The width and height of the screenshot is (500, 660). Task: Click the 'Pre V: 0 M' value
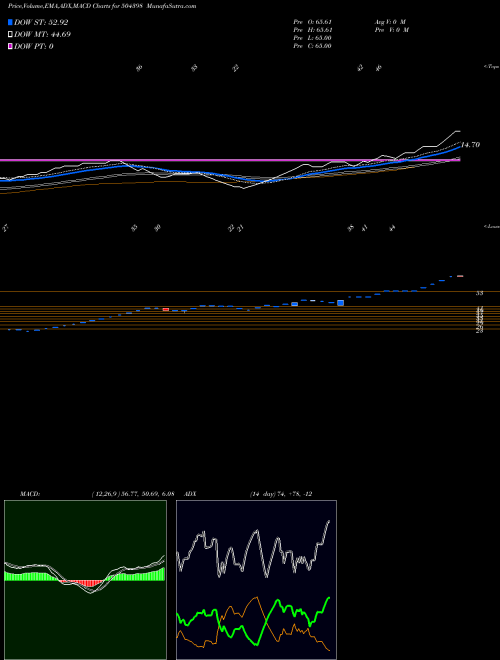pos(391,30)
